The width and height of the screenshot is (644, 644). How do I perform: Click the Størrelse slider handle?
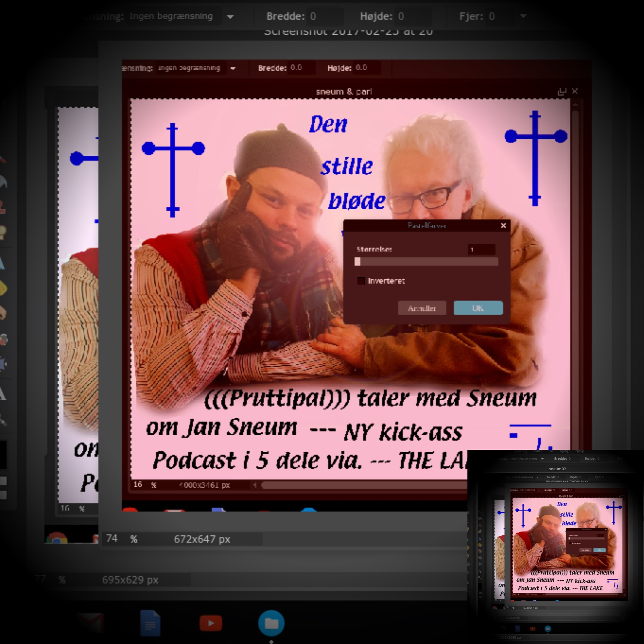pos(357,262)
